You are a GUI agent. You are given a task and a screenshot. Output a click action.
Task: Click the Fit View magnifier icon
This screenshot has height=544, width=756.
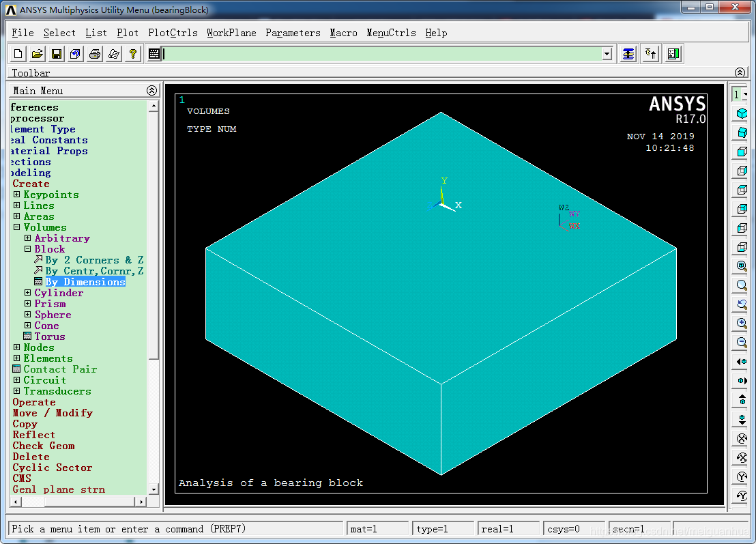point(742,266)
